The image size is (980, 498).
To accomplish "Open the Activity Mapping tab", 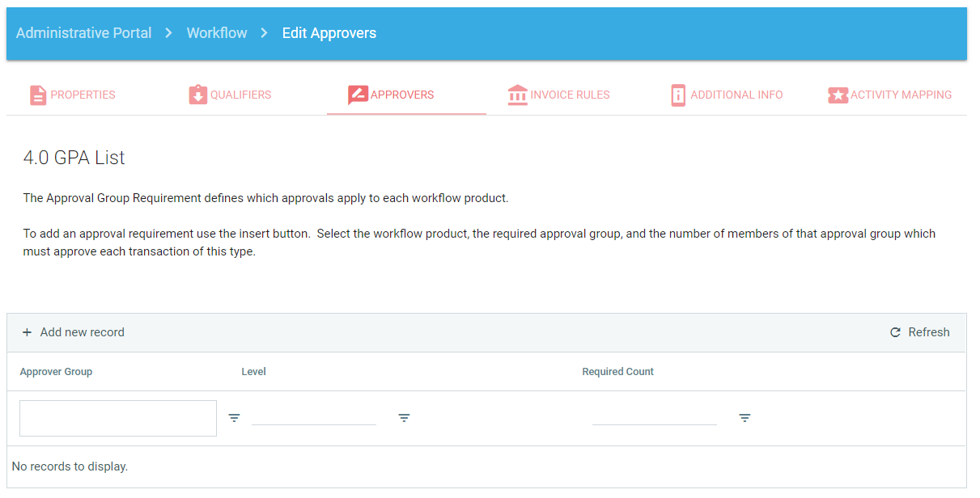I will [x=900, y=95].
